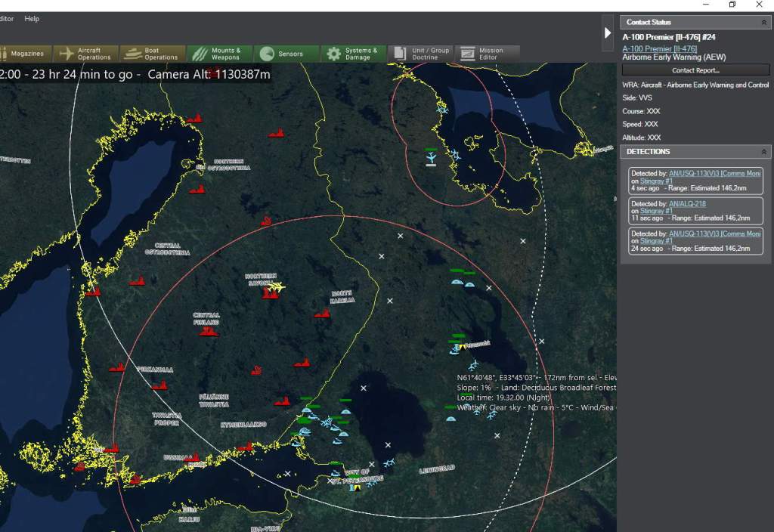Select yellow aircraft unit near Northern Savonia
Viewport: 774px width, 532px height.
[x=277, y=286]
